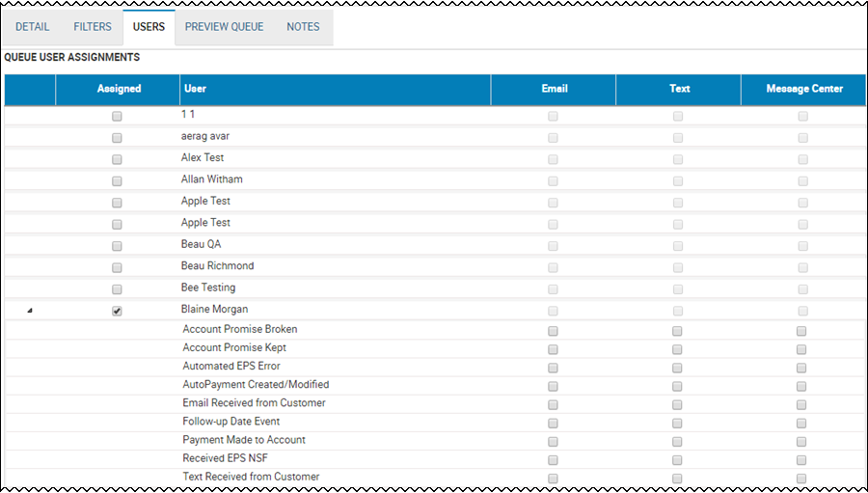Select the Automated EPS Error label

point(231,366)
